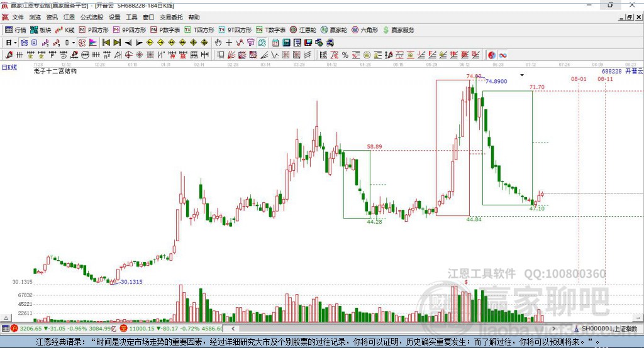Click stock code 688228 in the chart corner
Image resolution: width=644 pixels, height=348 pixels.
point(612,72)
